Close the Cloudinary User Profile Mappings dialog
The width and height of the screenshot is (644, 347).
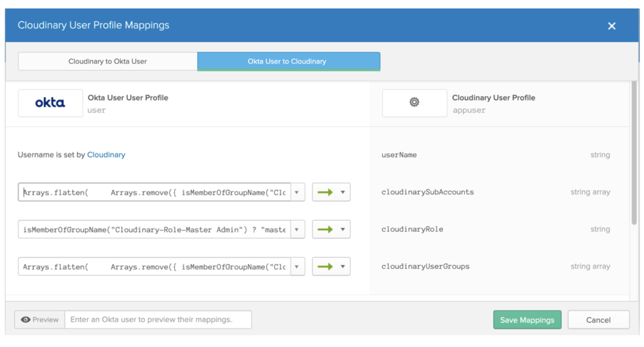[x=612, y=26]
